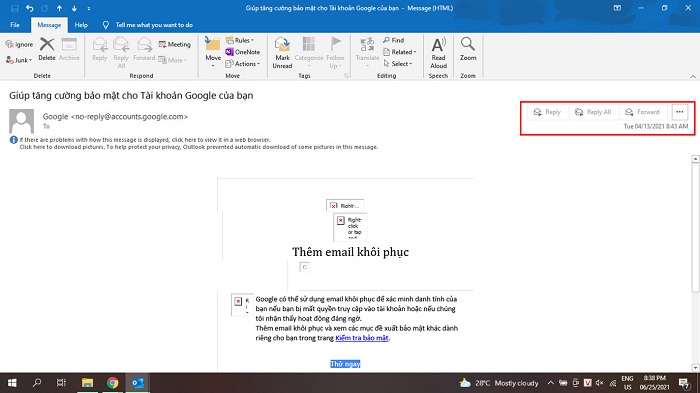Click the Archive button in ribbon
Screen dimensions: 700x393
click(x=69, y=49)
